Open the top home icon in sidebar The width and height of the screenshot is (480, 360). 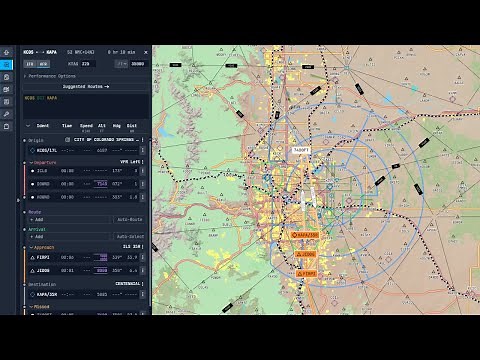(6, 53)
